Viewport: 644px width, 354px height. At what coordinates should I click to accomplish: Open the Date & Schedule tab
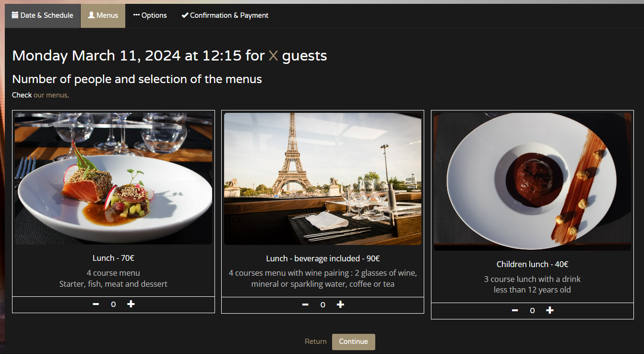43,15
